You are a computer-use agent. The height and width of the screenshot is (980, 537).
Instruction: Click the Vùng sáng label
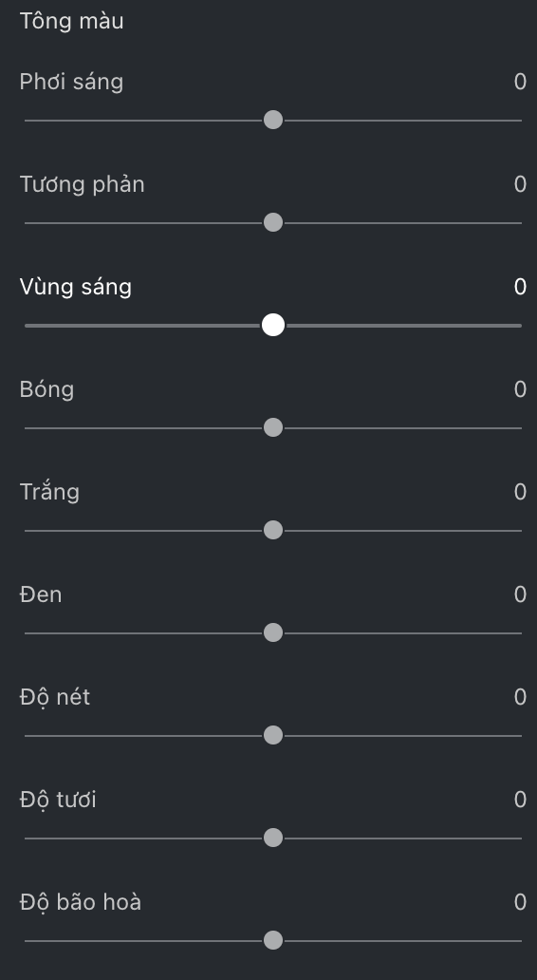pyautogui.click(x=76, y=288)
